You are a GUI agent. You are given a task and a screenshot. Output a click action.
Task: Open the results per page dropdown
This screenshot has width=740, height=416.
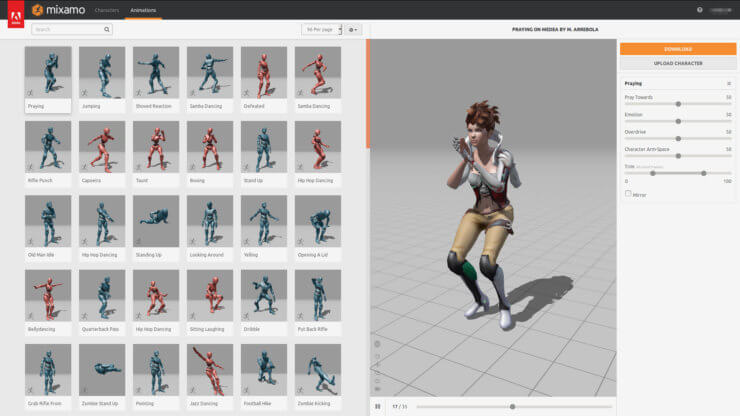click(322, 29)
